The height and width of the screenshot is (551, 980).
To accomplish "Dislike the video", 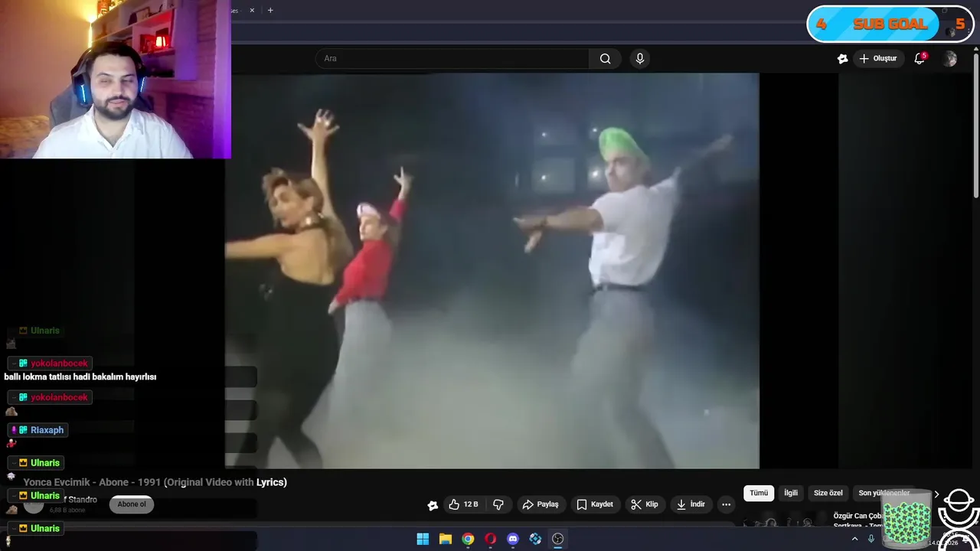I will pos(498,504).
